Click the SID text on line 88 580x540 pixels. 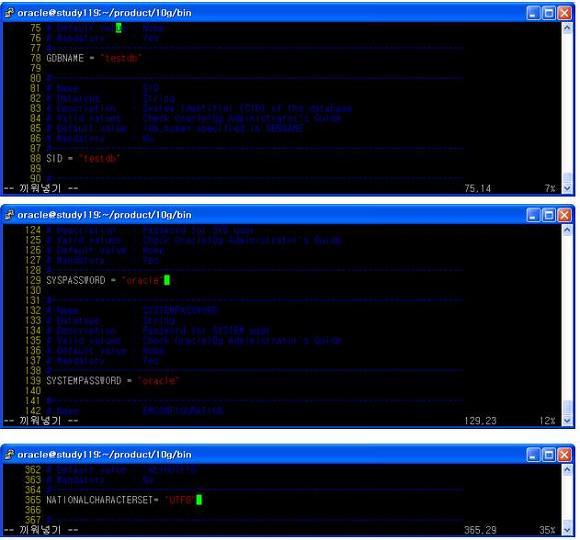tap(54, 158)
